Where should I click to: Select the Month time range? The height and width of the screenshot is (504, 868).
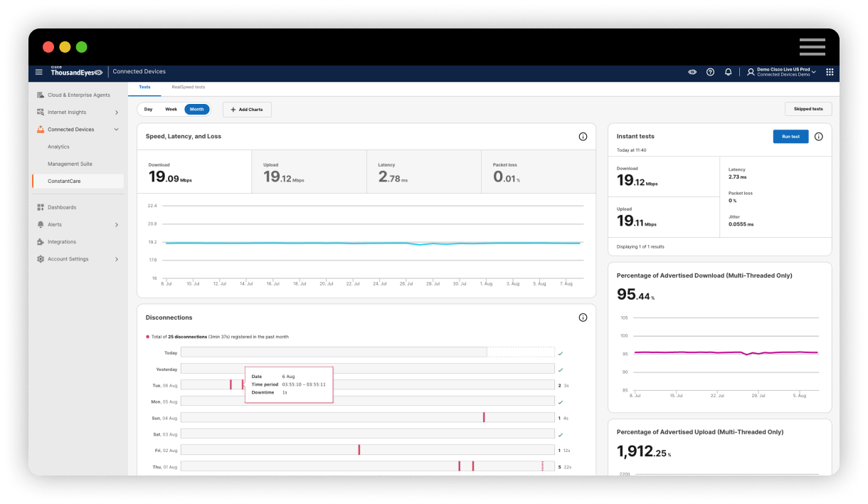coord(196,110)
